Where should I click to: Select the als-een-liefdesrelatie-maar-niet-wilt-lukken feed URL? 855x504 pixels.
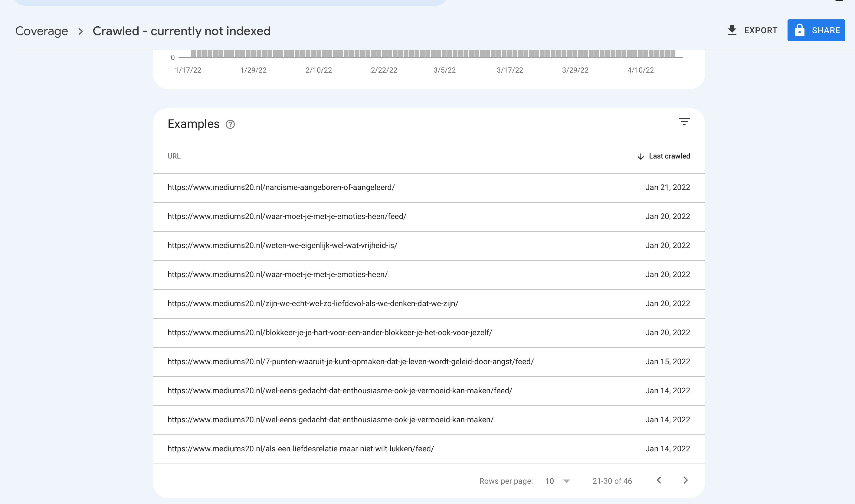(429, 449)
